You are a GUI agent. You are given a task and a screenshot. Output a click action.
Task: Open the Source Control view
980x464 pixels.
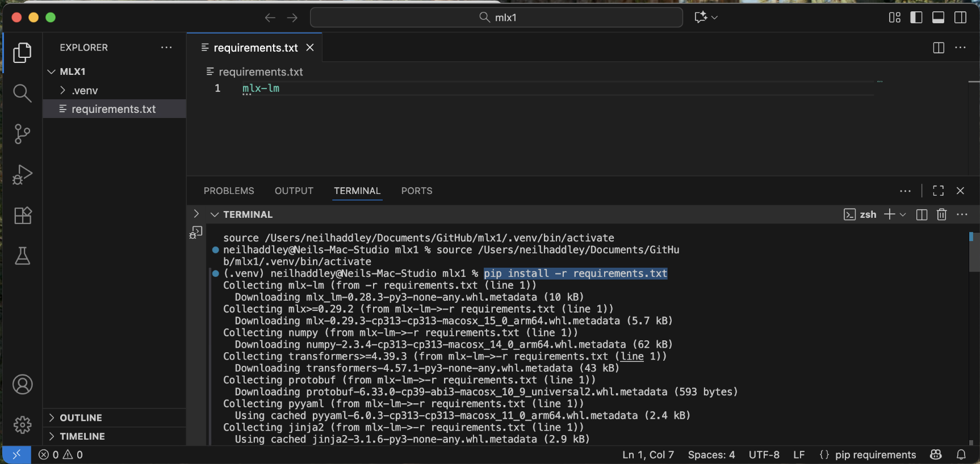coord(22,134)
